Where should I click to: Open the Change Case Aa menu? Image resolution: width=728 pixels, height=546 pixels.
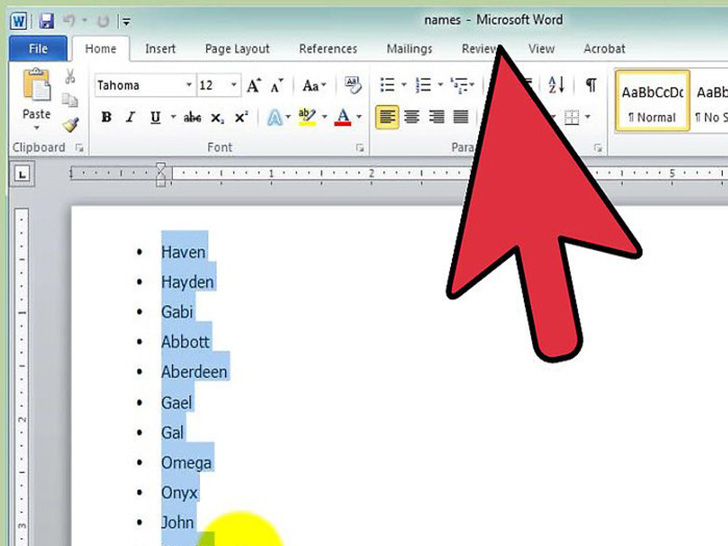point(314,85)
